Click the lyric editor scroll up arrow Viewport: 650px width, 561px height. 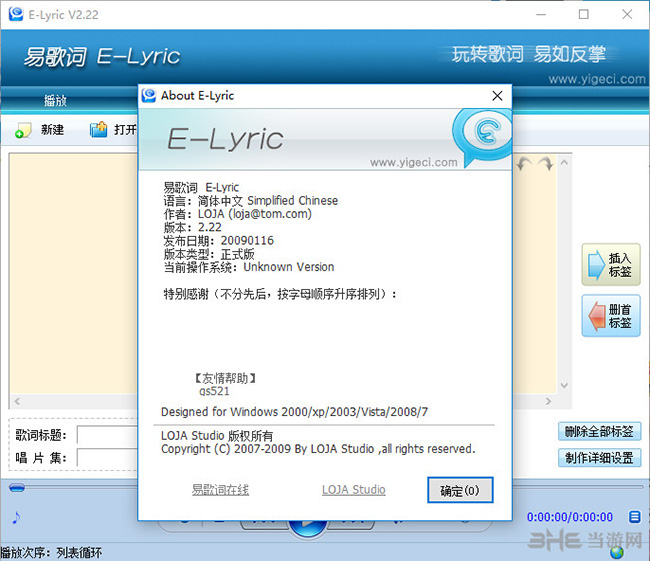point(564,163)
